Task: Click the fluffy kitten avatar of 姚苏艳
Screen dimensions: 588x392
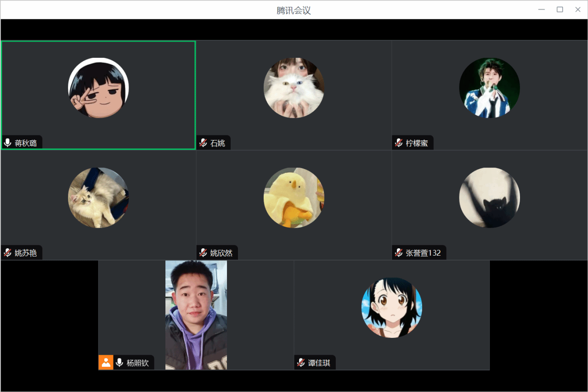Action: tap(98, 197)
